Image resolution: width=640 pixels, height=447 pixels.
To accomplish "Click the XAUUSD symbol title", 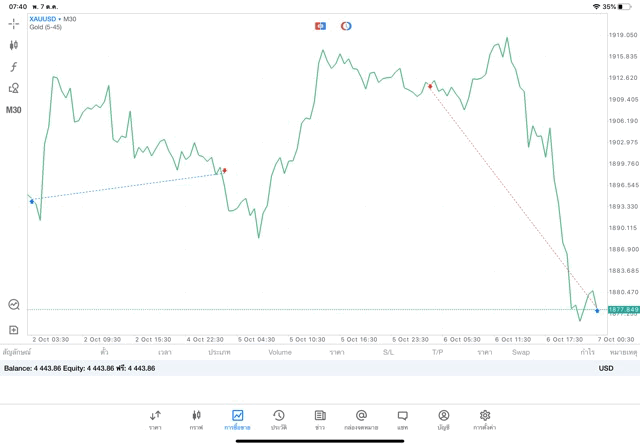I will pyautogui.click(x=43, y=19).
